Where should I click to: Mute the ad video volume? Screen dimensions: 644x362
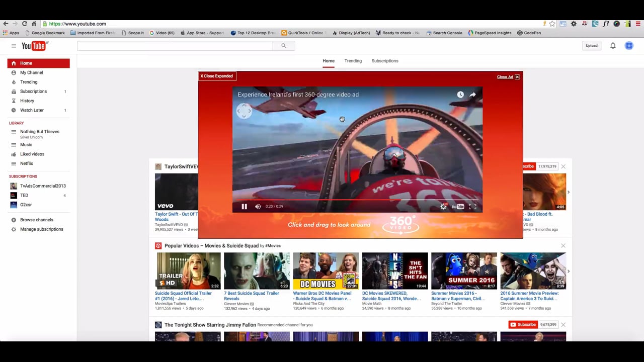(258, 206)
